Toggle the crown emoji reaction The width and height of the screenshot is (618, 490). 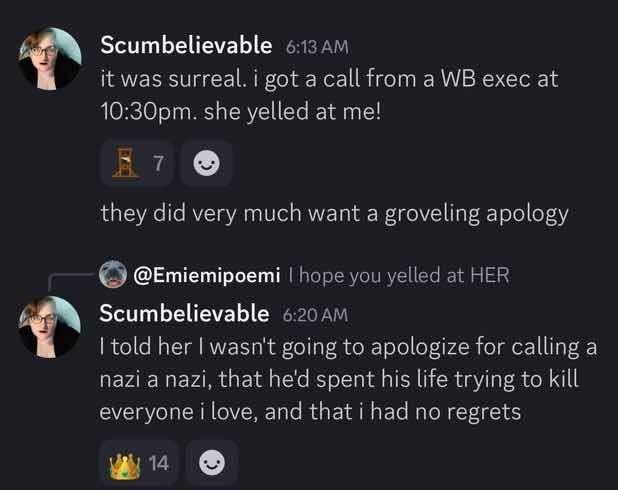click(x=138, y=463)
